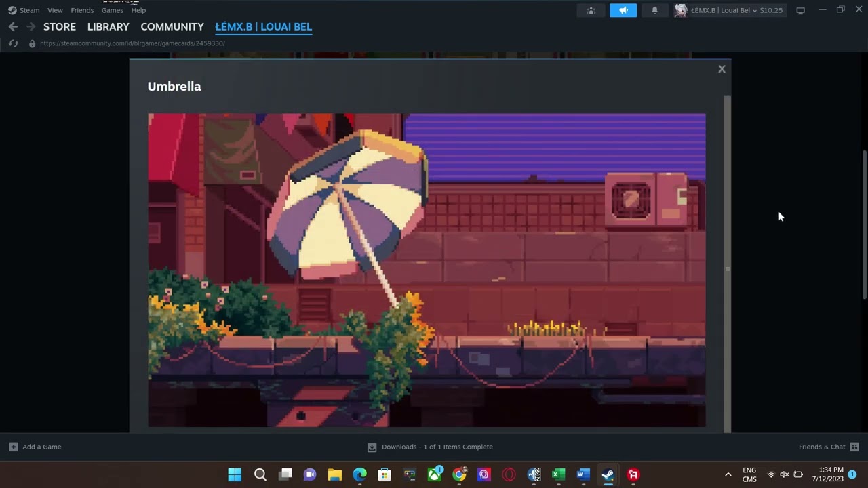The image size is (868, 488).
Task: Launch Microsoft Edge from taskbar
Action: coord(359,474)
